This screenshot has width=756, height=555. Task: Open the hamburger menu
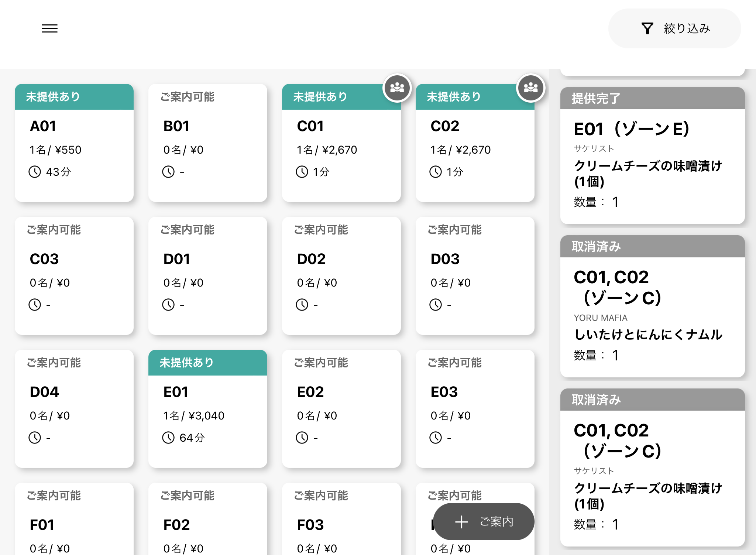coord(49,28)
